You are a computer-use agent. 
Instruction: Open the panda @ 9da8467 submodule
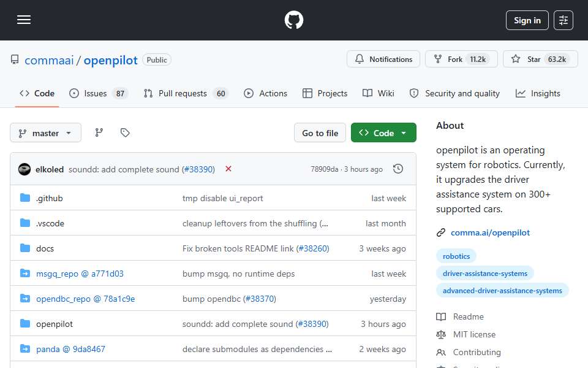point(70,349)
